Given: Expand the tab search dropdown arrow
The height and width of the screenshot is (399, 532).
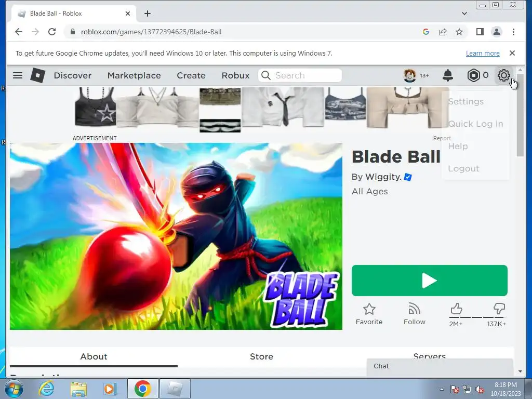Looking at the screenshot, I should [x=464, y=14].
